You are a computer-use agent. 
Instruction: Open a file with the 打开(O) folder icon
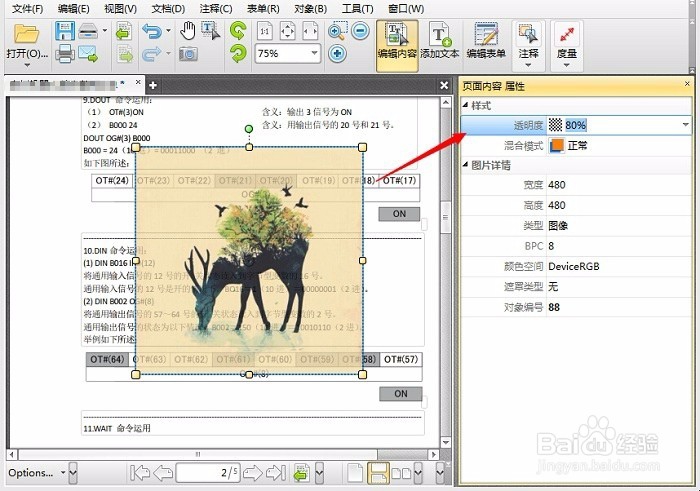(26, 34)
